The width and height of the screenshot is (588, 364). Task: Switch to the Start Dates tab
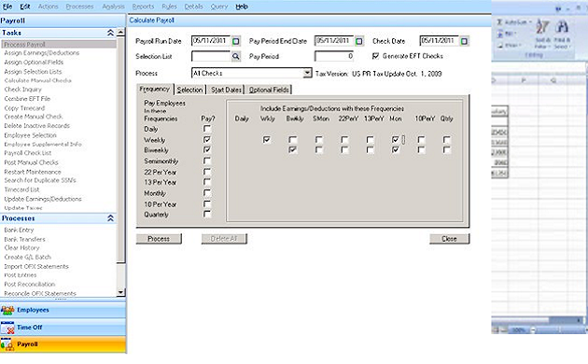pos(226,90)
